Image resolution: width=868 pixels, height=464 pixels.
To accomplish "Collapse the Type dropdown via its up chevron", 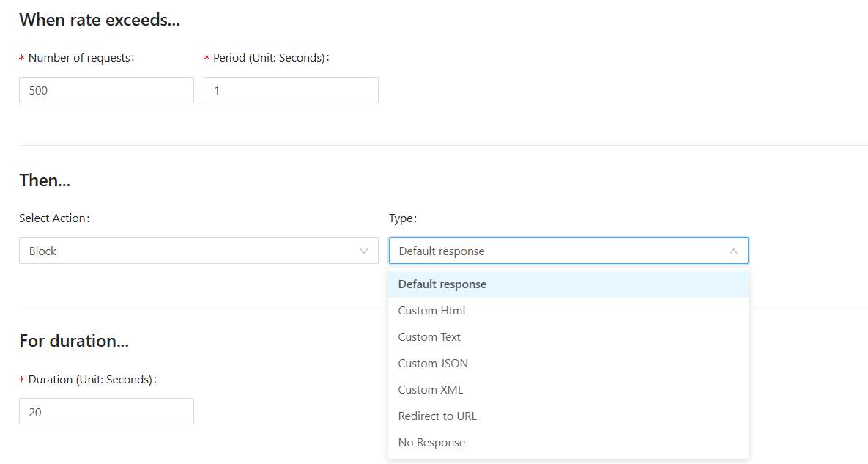I will coord(733,251).
